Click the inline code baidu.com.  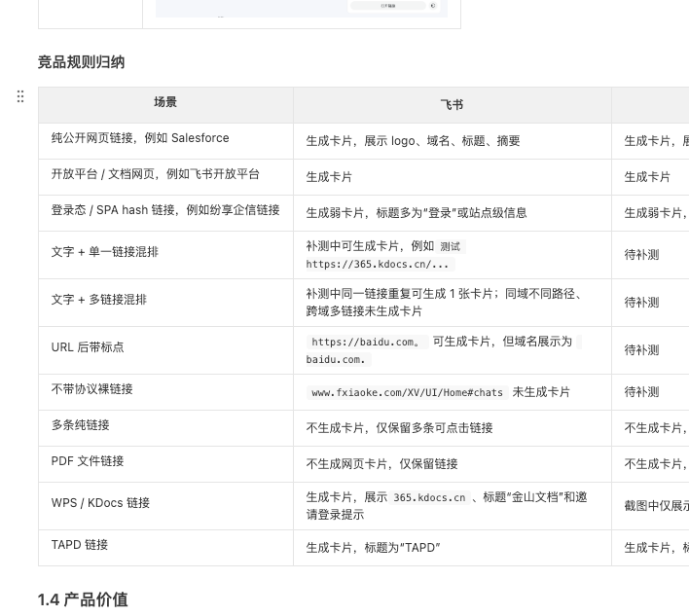tap(339, 359)
